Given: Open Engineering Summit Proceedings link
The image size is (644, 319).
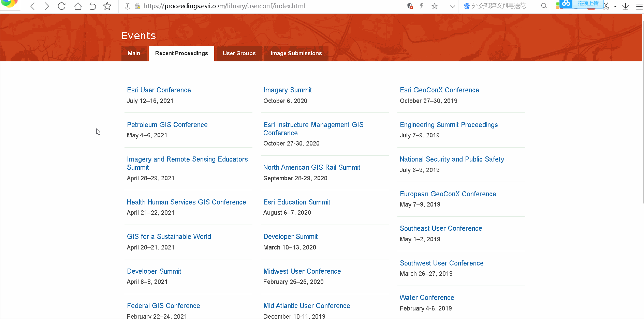Looking at the screenshot, I should (x=449, y=125).
